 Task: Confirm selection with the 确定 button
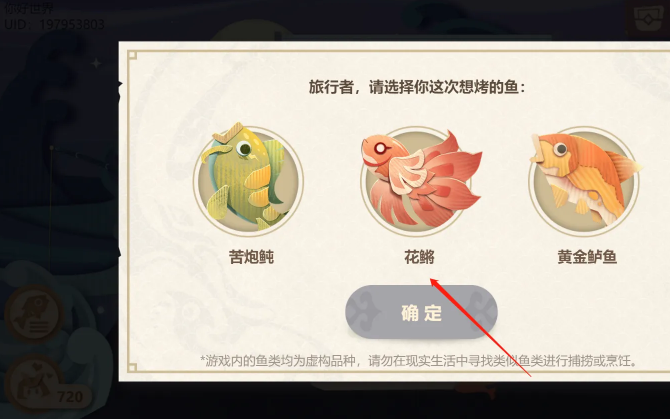(x=421, y=312)
